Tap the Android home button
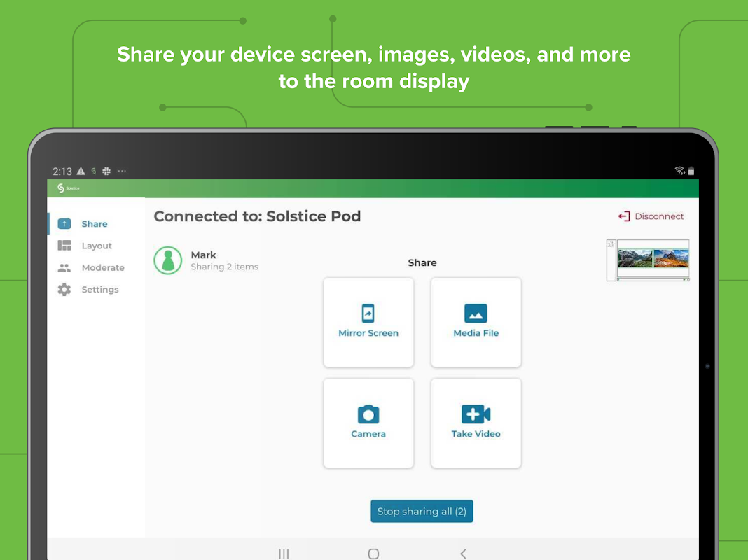The width and height of the screenshot is (748, 560). (373, 554)
